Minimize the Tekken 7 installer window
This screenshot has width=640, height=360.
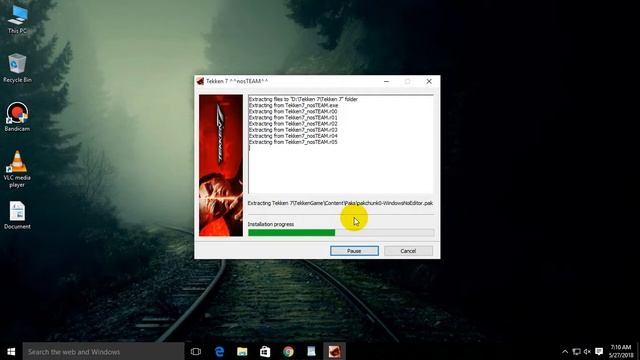pyautogui.click(x=386, y=81)
